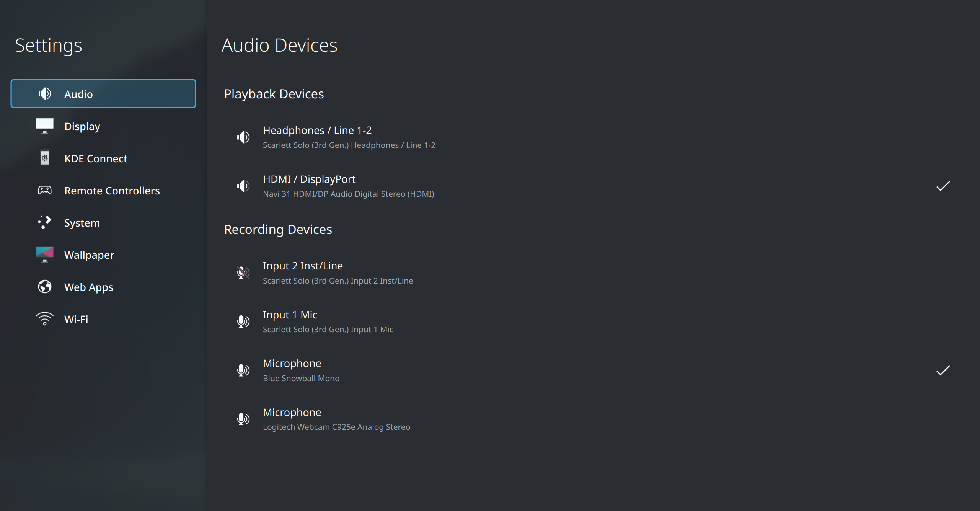Screen dimensions: 980x511
Task: Click the HDMI / DisplayPort speaker icon
Action: (243, 186)
